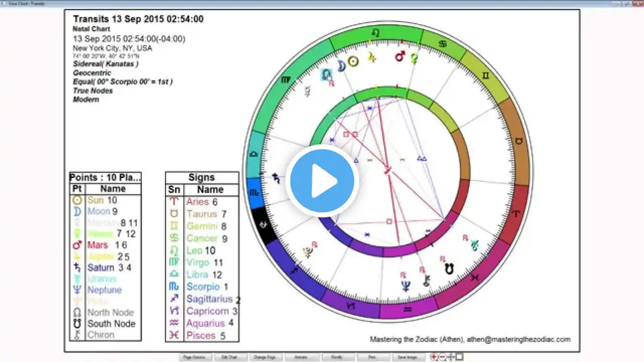This screenshot has width=644, height=362.
Task: Select the Scorpio sign glyph on the zodiac ring
Action: click(254, 193)
